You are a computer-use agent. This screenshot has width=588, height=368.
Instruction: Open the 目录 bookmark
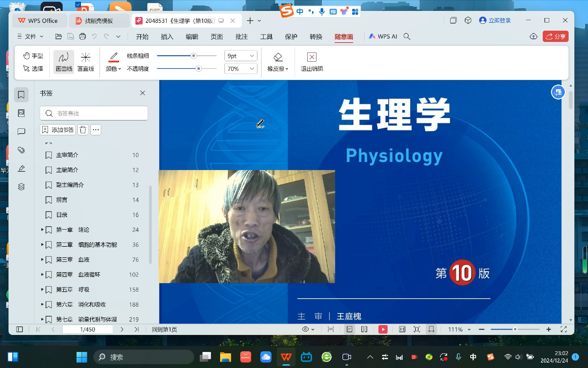[x=62, y=215]
